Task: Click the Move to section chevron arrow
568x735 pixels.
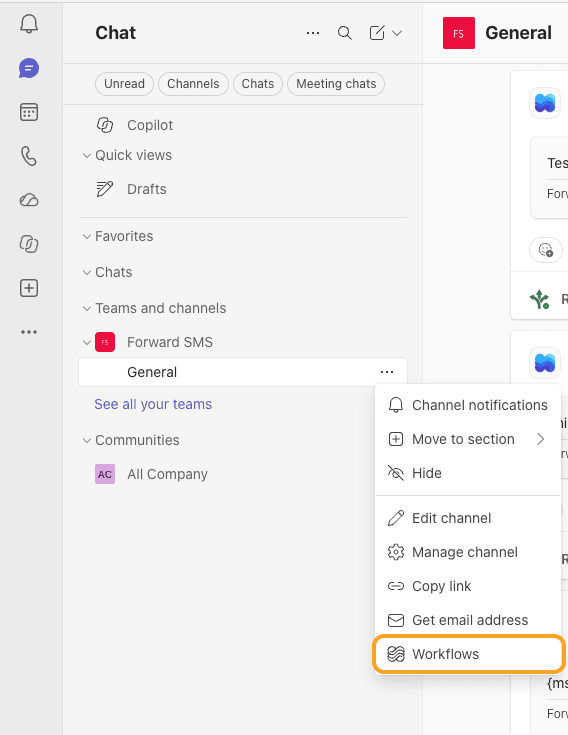Action: 540,439
